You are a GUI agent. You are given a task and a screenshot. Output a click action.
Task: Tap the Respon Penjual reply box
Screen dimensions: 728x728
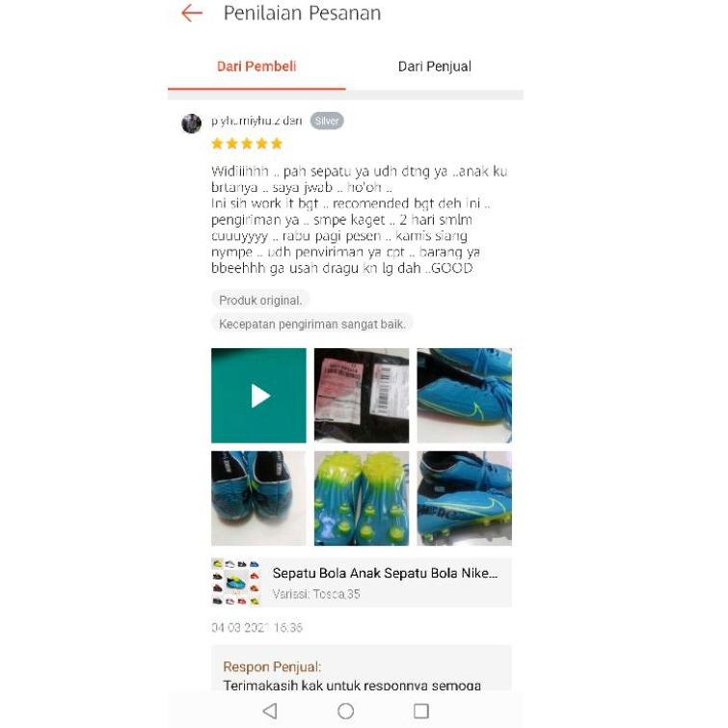362,668
